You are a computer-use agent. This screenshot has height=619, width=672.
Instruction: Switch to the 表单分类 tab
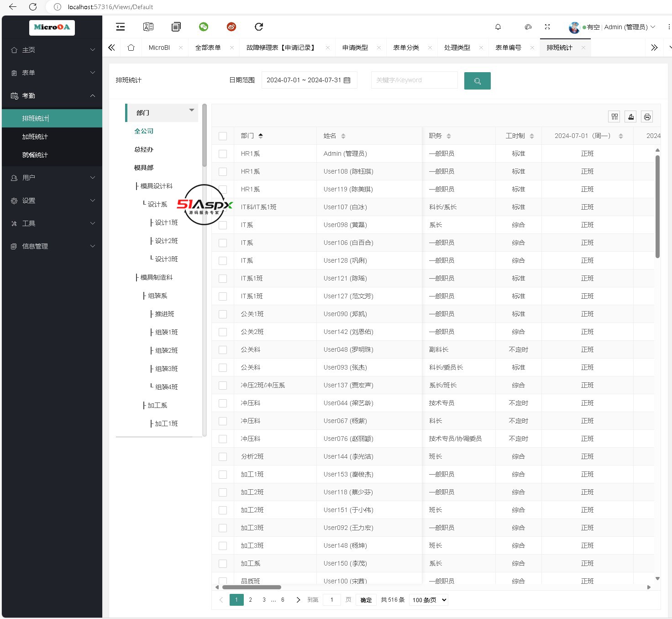tap(406, 48)
